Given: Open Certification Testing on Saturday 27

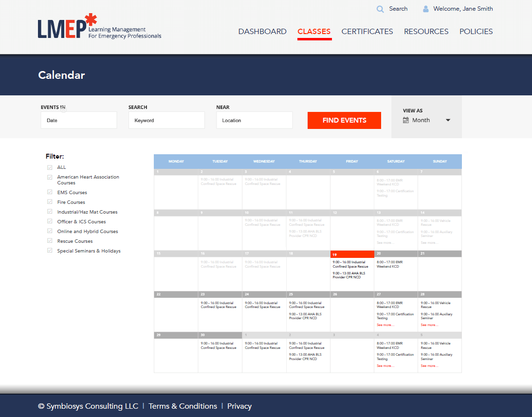Looking at the screenshot, I should click(x=395, y=316).
